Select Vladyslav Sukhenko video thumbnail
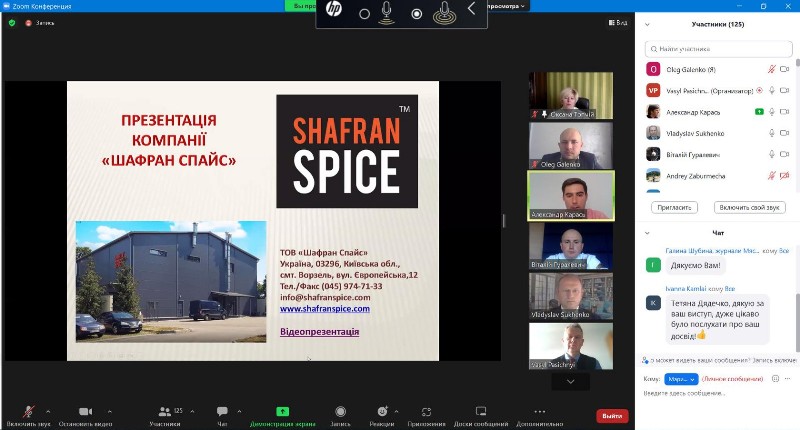This screenshot has height=430, width=800. (x=570, y=296)
